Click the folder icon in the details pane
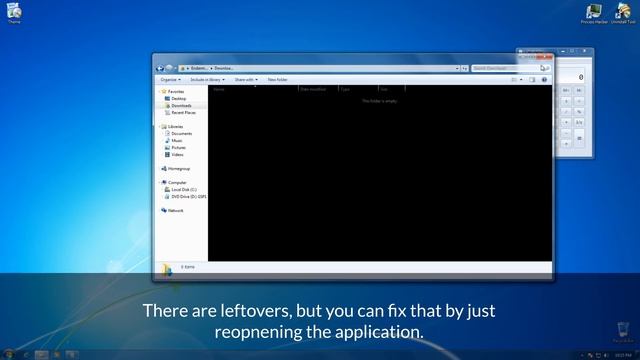 tap(167, 269)
